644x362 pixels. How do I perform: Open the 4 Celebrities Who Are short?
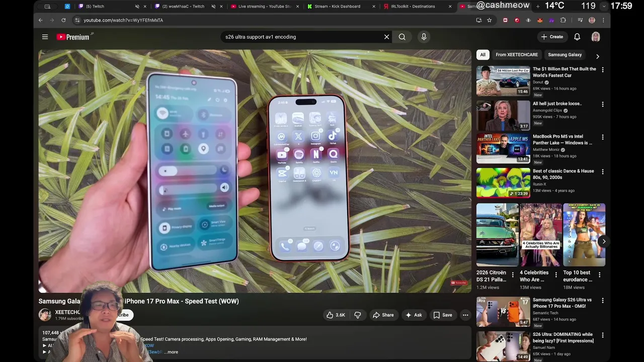(541, 235)
